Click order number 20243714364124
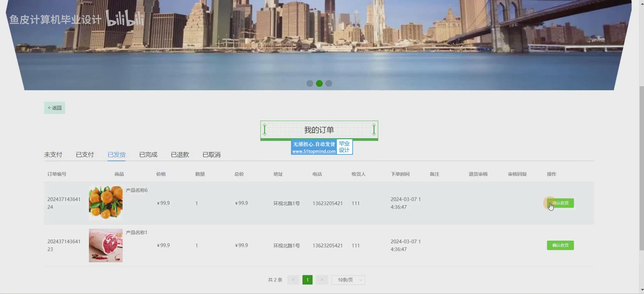Image resolution: width=644 pixels, height=294 pixels. (64, 203)
